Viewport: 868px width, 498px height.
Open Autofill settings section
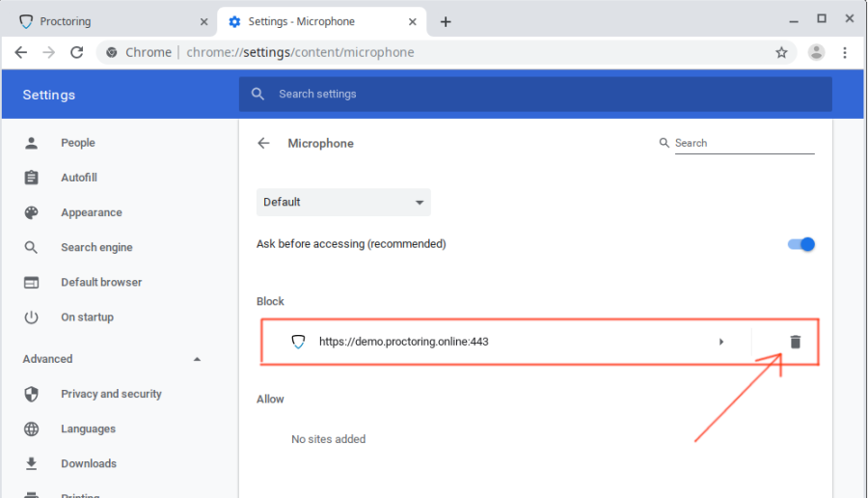click(x=79, y=178)
